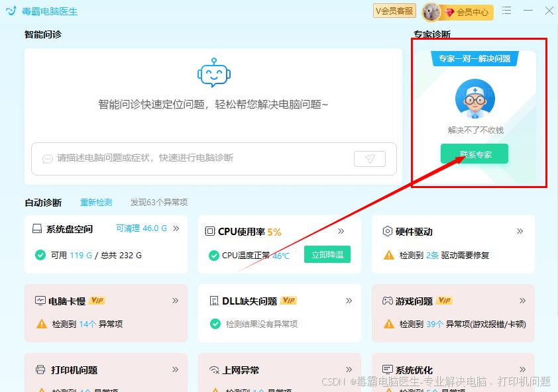Click the 打印机问题 printer icon
This screenshot has height=392, width=558.
pyautogui.click(x=40, y=369)
